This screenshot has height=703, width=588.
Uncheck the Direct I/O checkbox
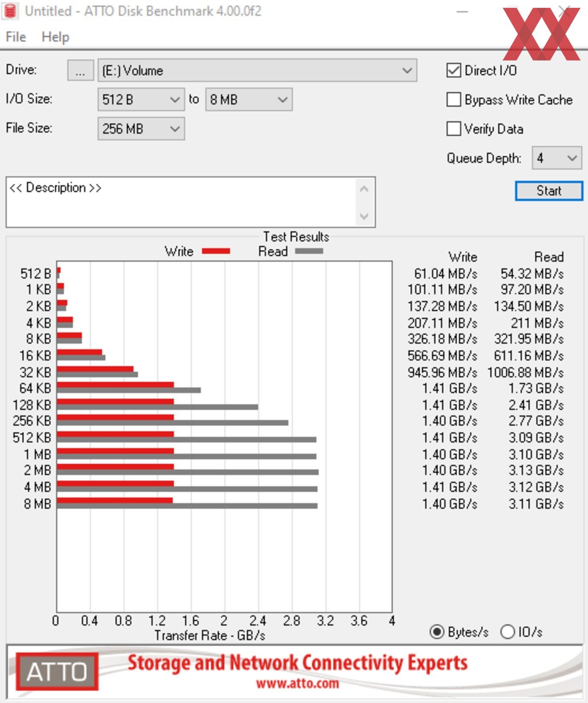click(x=454, y=70)
